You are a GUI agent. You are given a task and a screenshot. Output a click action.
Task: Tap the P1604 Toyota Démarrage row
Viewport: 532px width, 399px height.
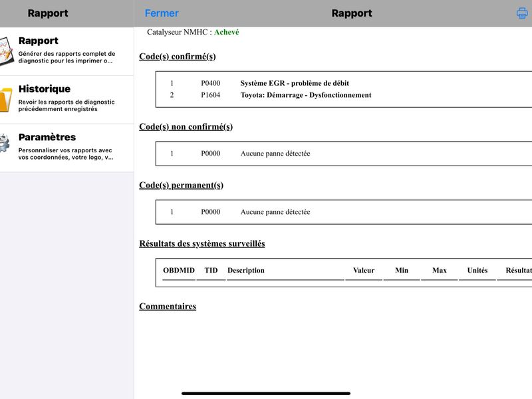(344, 95)
